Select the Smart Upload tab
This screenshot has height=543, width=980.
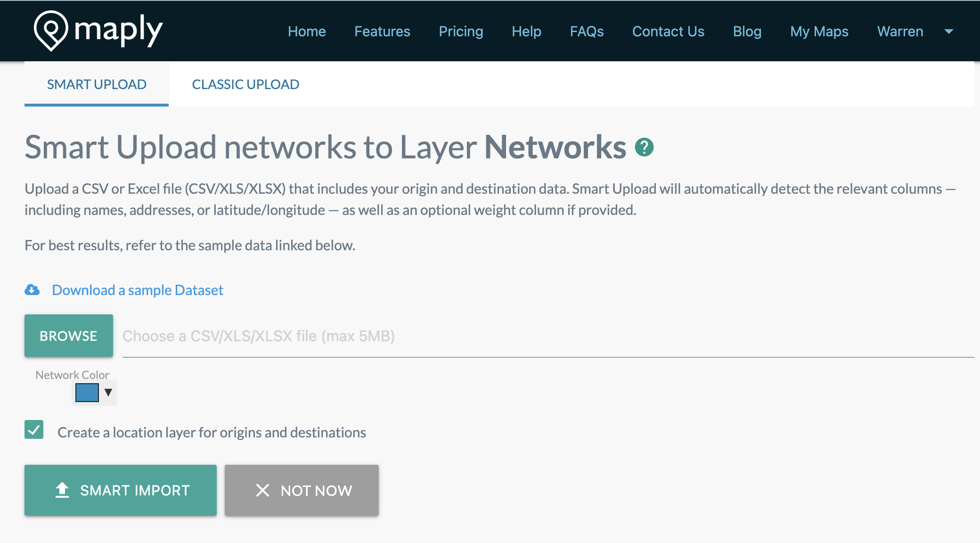97,84
